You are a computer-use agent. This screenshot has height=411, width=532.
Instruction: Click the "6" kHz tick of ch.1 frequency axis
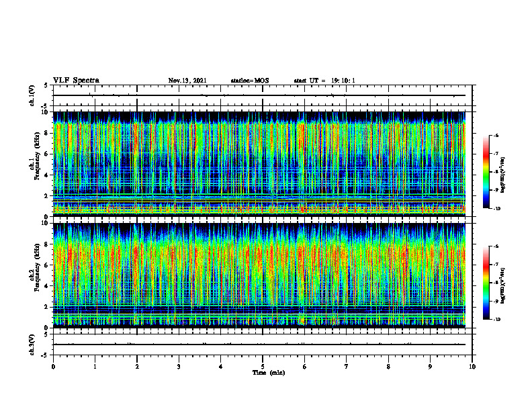[46, 154]
